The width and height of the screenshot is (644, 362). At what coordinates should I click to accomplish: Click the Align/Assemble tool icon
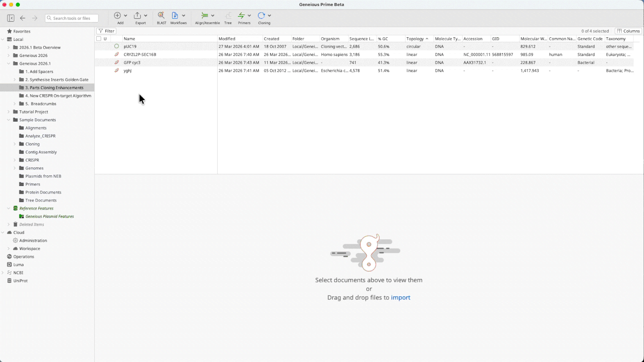click(x=205, y=16)
